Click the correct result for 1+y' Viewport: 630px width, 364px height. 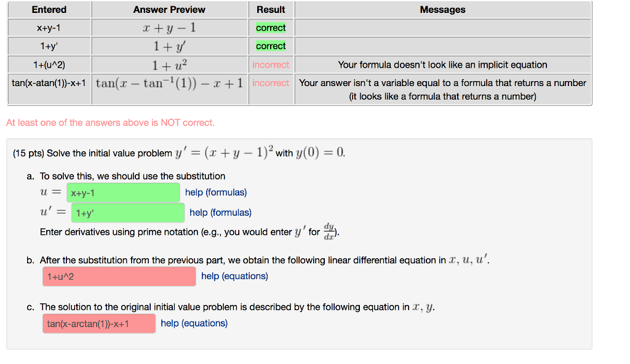pos(271,46)
